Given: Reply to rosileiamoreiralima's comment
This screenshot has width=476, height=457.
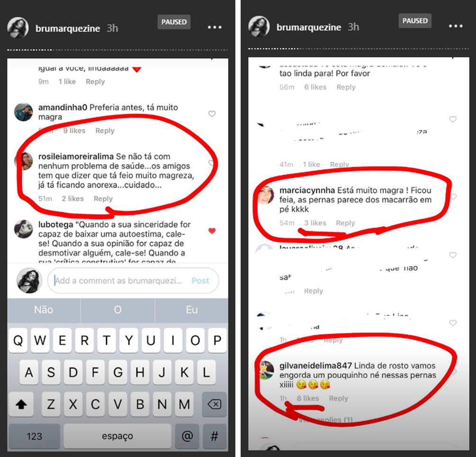Looking at the screenshot, I should pos(103,199).
